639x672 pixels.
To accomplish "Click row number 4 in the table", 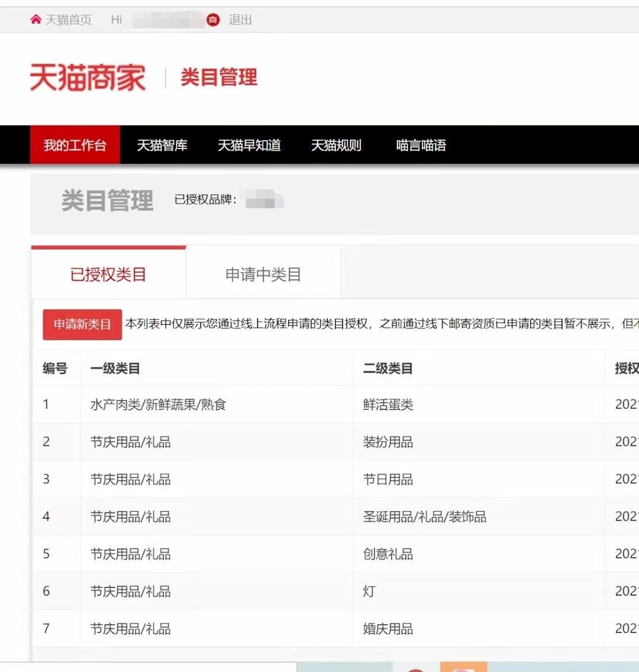I will 46,516.
